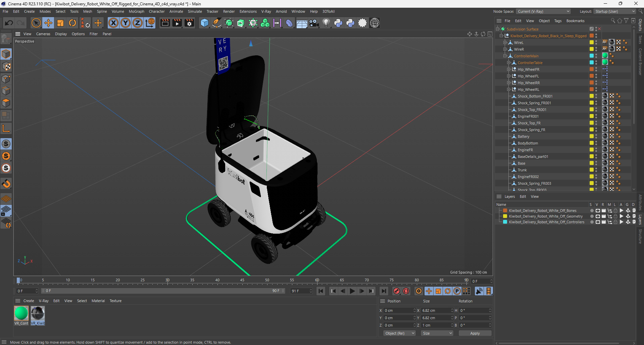Click the Locked Workplane icon

pos(6,211)
